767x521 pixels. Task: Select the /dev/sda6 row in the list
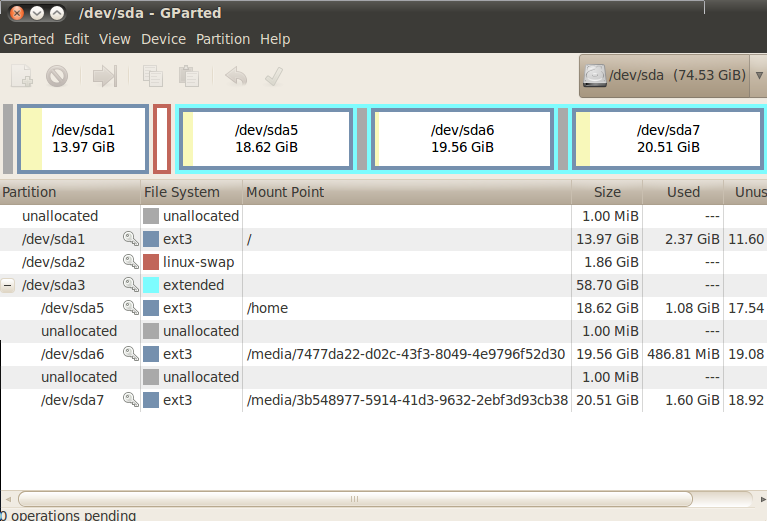(384, 354)
